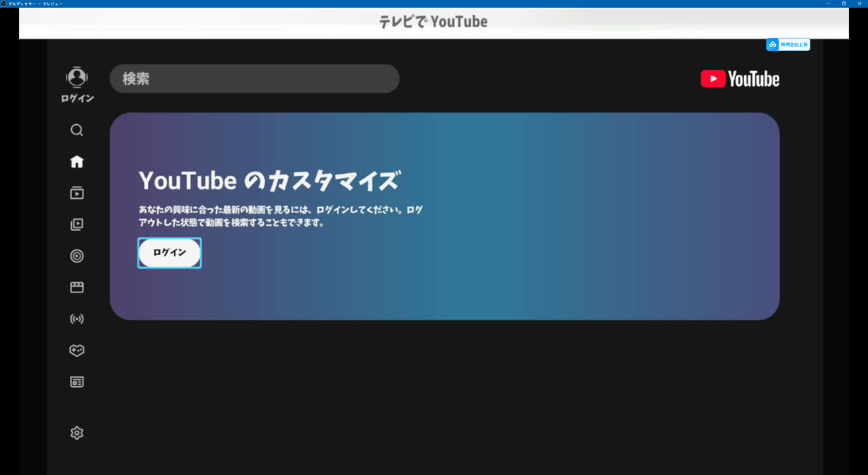Screen dimensions: 868x475
Task: Open Movies via the clapperboard icon
Action: click(77, 288)
